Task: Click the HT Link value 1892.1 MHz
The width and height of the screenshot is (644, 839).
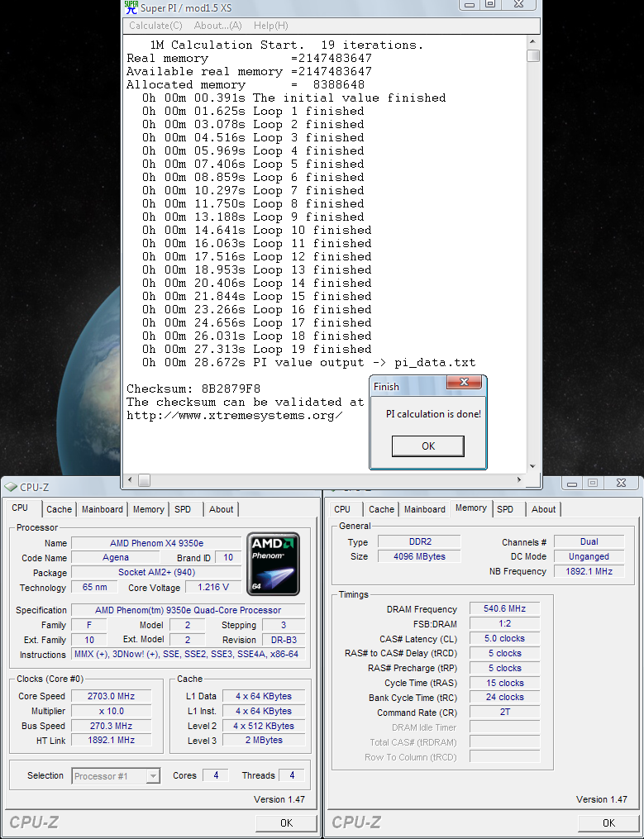Action: (112, 740)
